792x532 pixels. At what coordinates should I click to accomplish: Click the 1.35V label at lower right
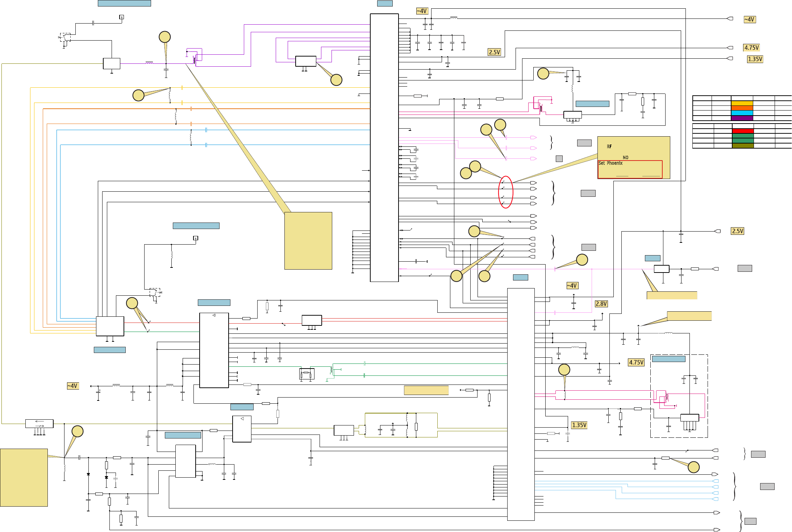(579, 425)
